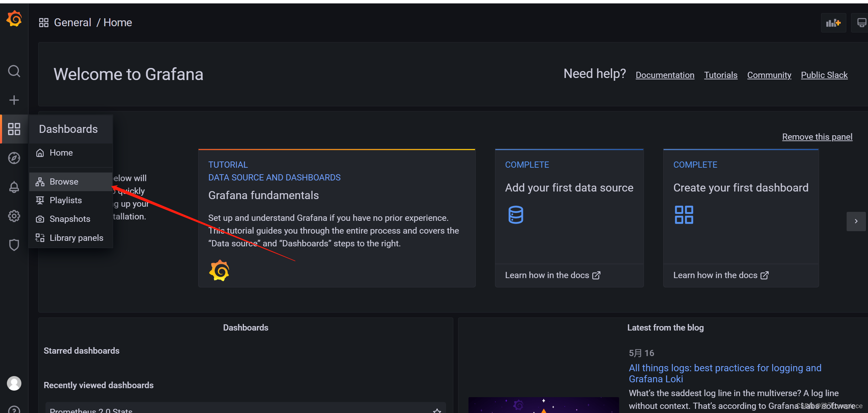Click the Add panel chart icon
The image size is (868, 413).
pos(834,23)
